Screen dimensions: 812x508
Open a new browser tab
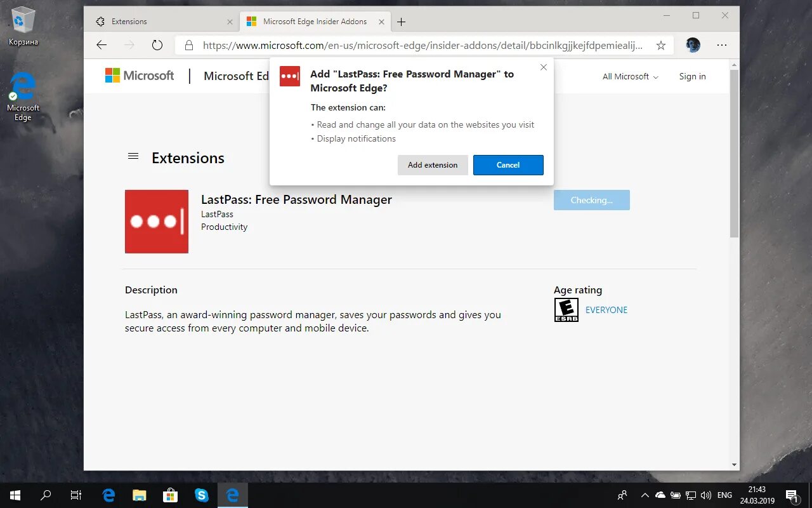click(401, 22)
